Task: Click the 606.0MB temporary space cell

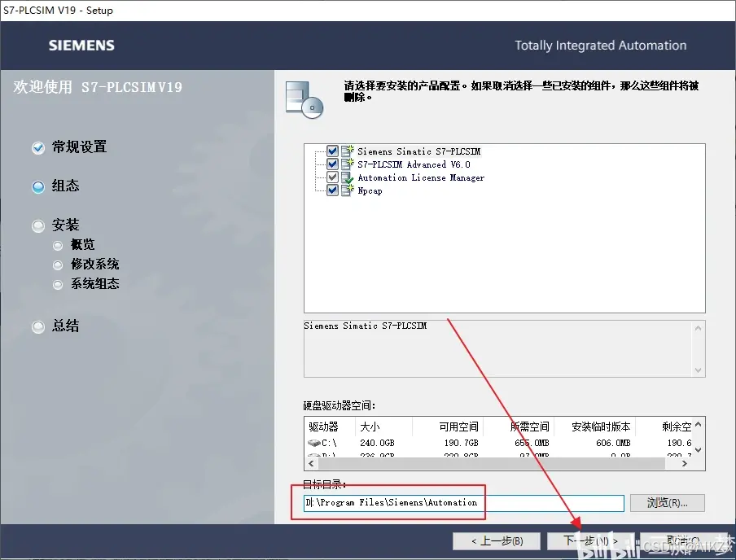Action: click(614, 443)
